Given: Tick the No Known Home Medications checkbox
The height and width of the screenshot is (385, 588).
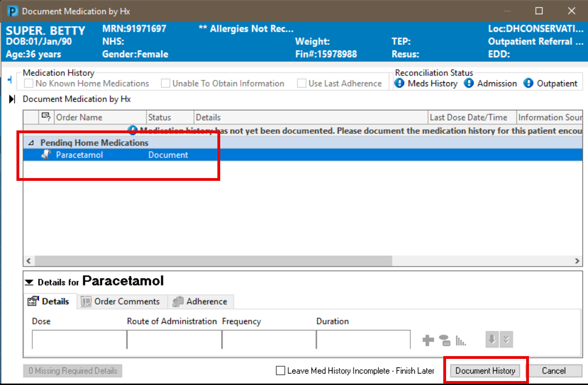Looking at the screenshot, I should click(x=29, y=83).
